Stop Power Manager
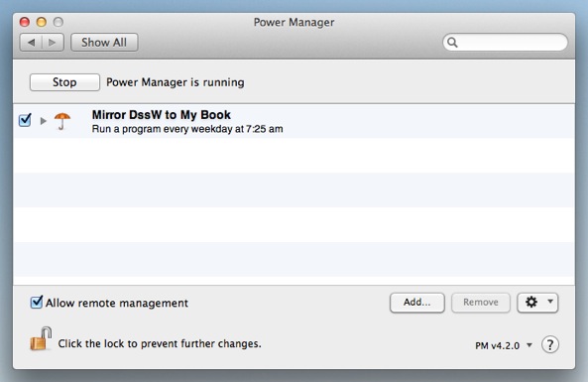The height and width of the screenshot is (382, 588). [64, 82]
